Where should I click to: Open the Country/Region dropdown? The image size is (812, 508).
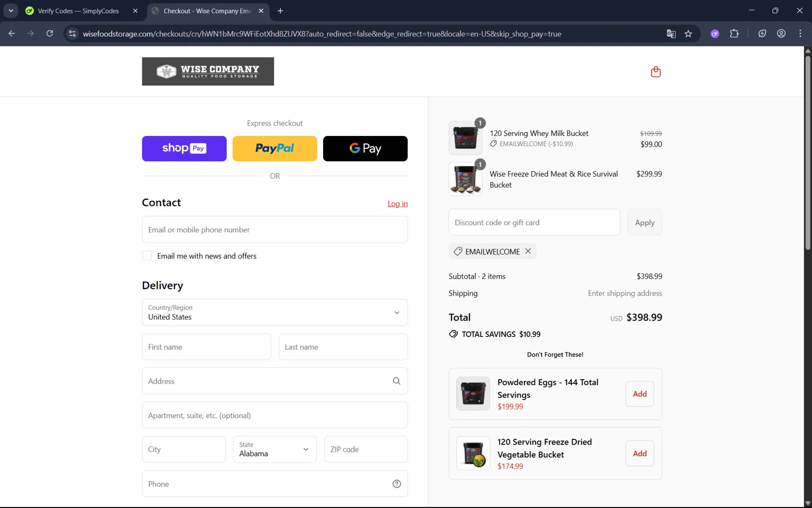pyautogui.click(x=274, y=312)
